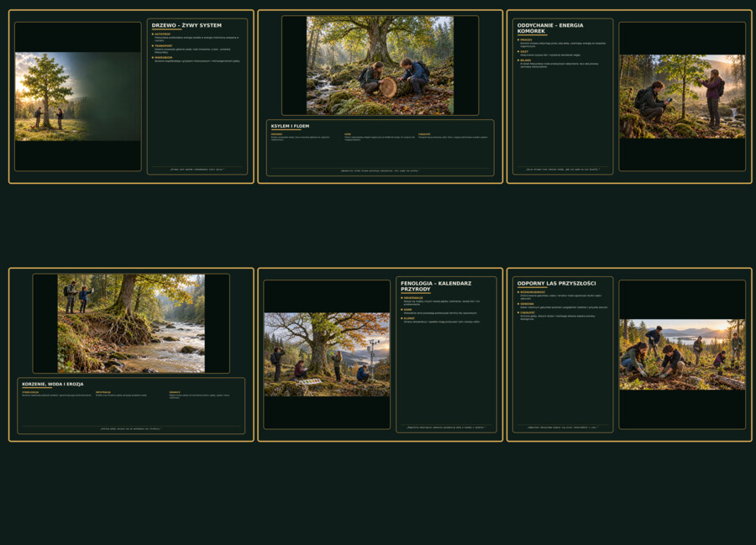Click the title 'ODPORNY LAS PRZYSZŁOŚCI'
756x545 pixels.
pyautogui.click(x=556, y=283)
